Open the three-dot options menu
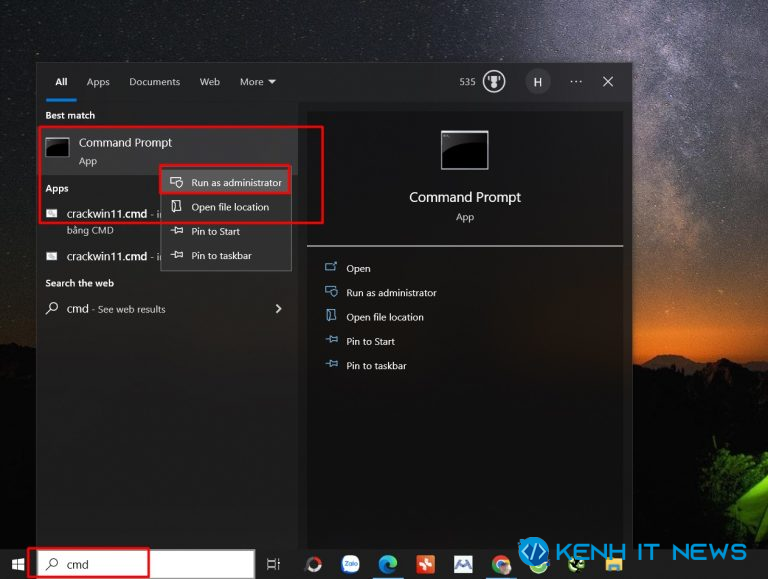The width and height of the screenshot is (768, 579). (576, 82)
